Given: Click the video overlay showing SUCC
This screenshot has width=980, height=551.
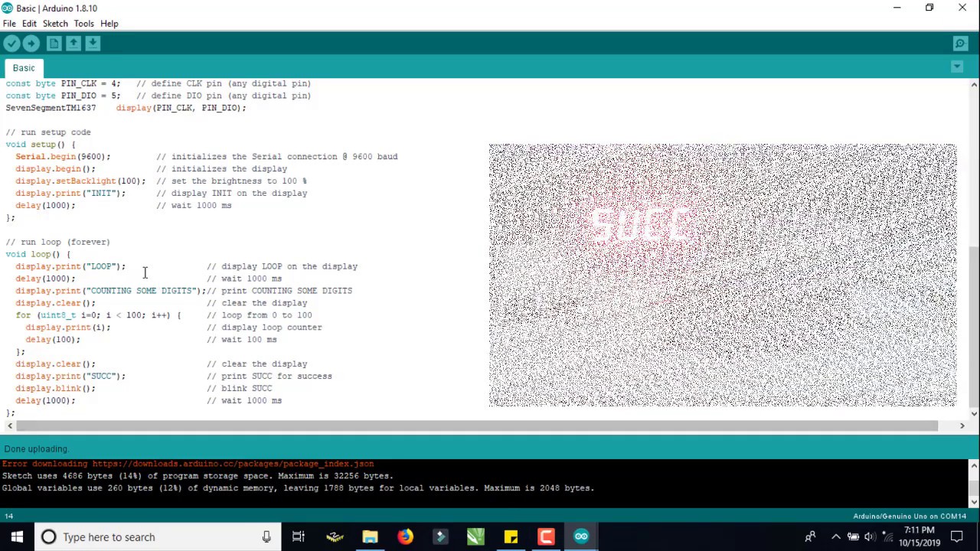Looking at the screenshot, I should tap(722, 275).
